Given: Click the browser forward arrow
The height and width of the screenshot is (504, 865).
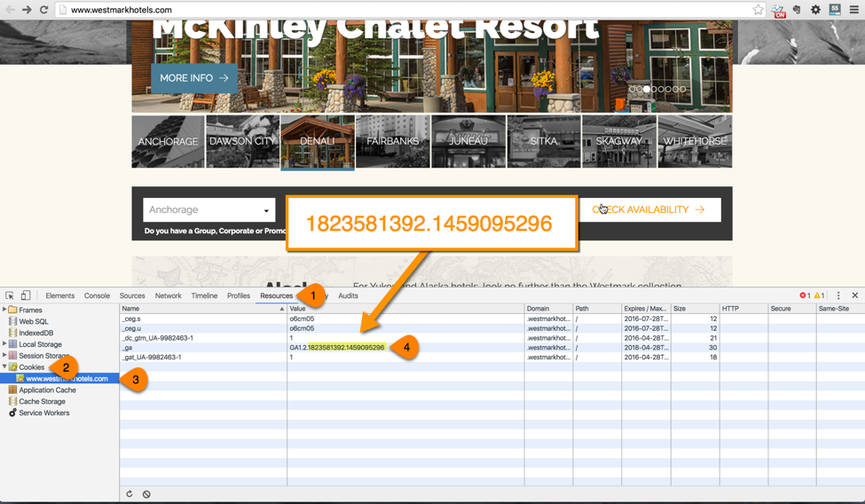Looking at the screenshot, I should [x=27, y=10].
